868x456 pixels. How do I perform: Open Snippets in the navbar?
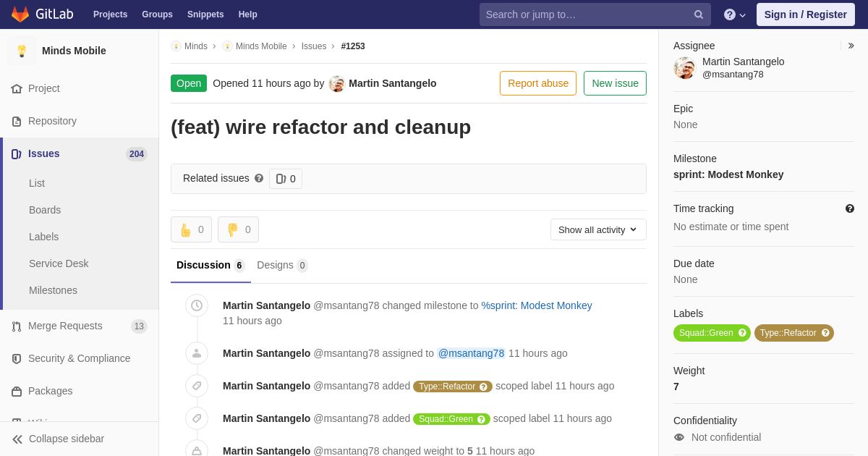[205, 14]
